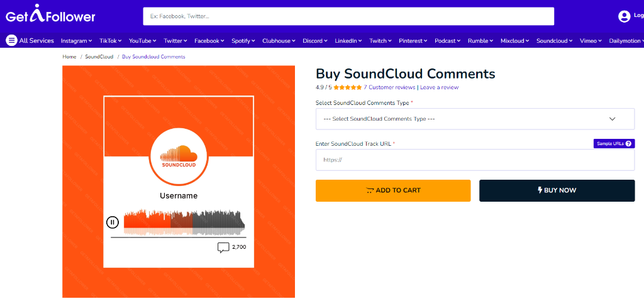The width and height of the screenshot is (644, 306).
Task: Open the All Services hamburger menu icon
Action: click(x=11, y=41)
